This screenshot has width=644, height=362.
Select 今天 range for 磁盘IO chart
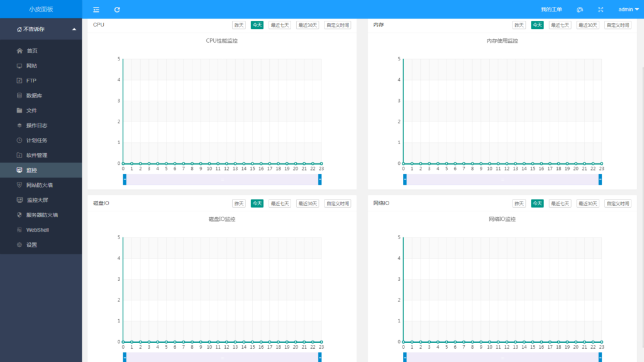point(257,203)
